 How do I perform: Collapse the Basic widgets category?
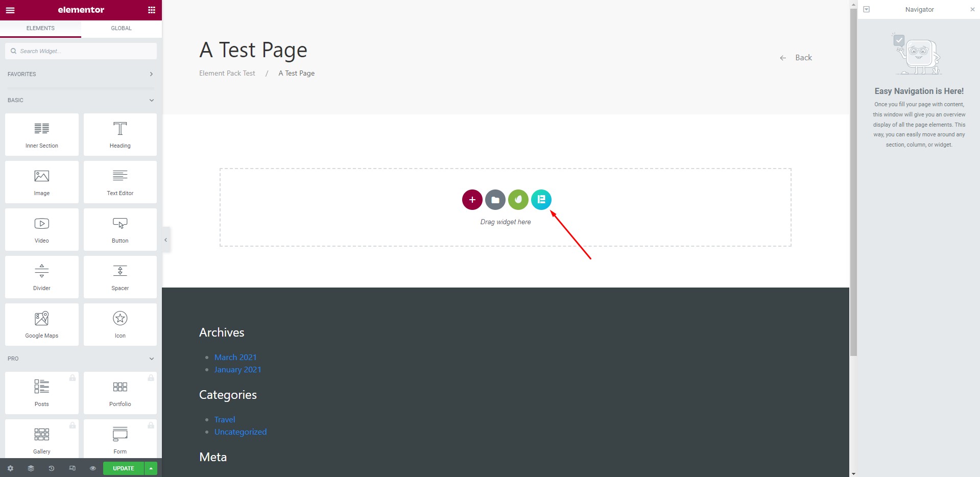click(x=151, y=100)
